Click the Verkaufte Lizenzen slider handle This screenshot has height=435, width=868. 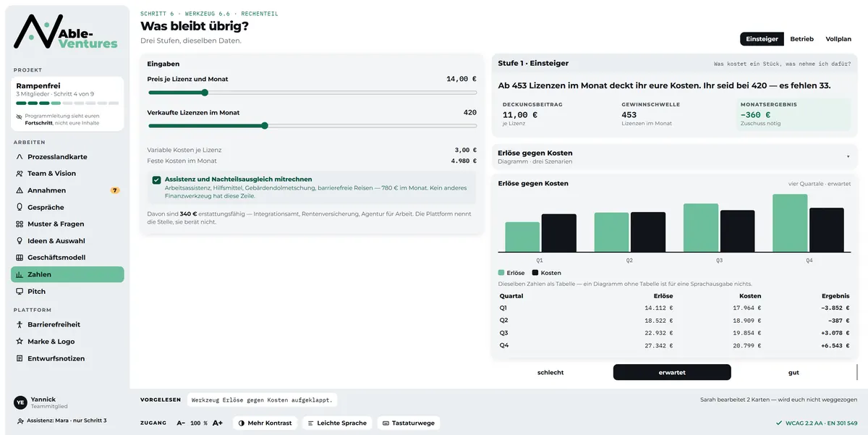pos(264,125)
